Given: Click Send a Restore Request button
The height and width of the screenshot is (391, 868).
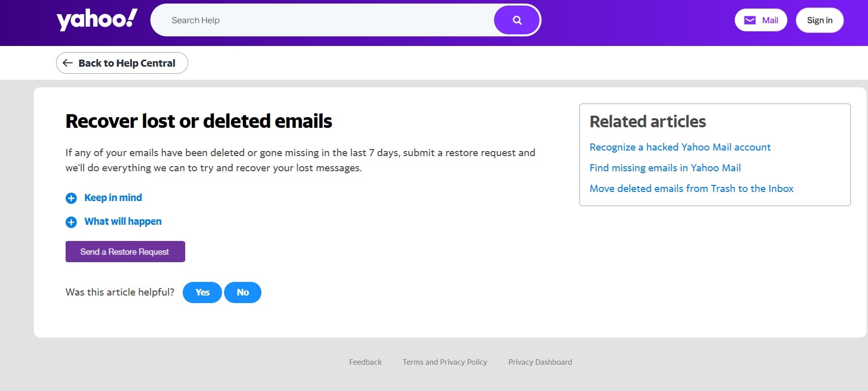Looking at the screenshot, I should coord(125,252).
